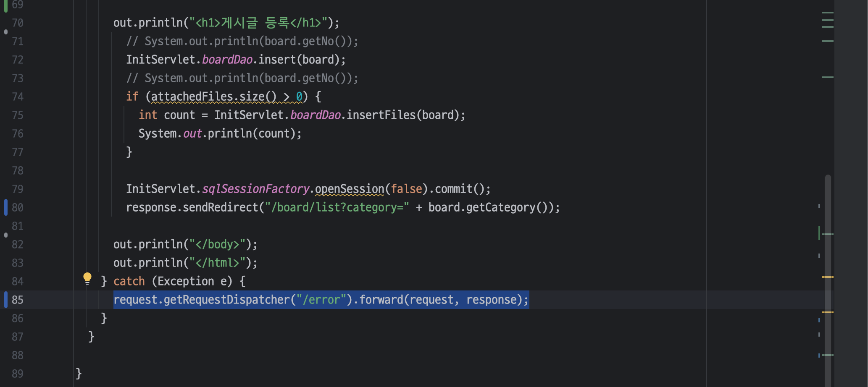Click the boardDao reference on line 72
868x387 pixels.
coord(227,60)
